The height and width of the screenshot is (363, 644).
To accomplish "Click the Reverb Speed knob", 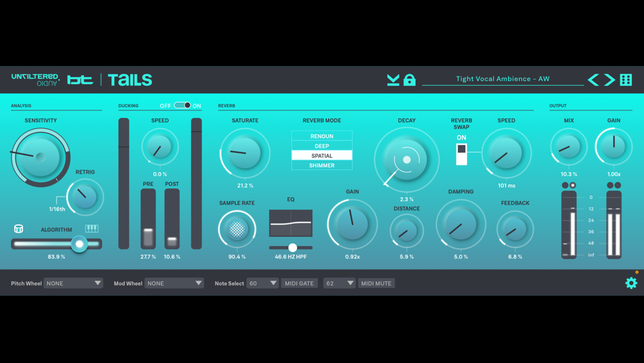I will click(506, 153).
